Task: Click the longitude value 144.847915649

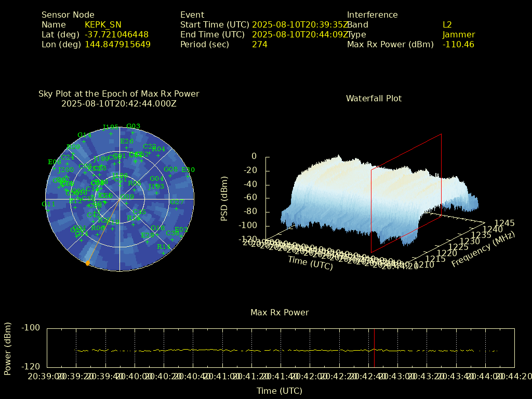Action: (117, 45)
